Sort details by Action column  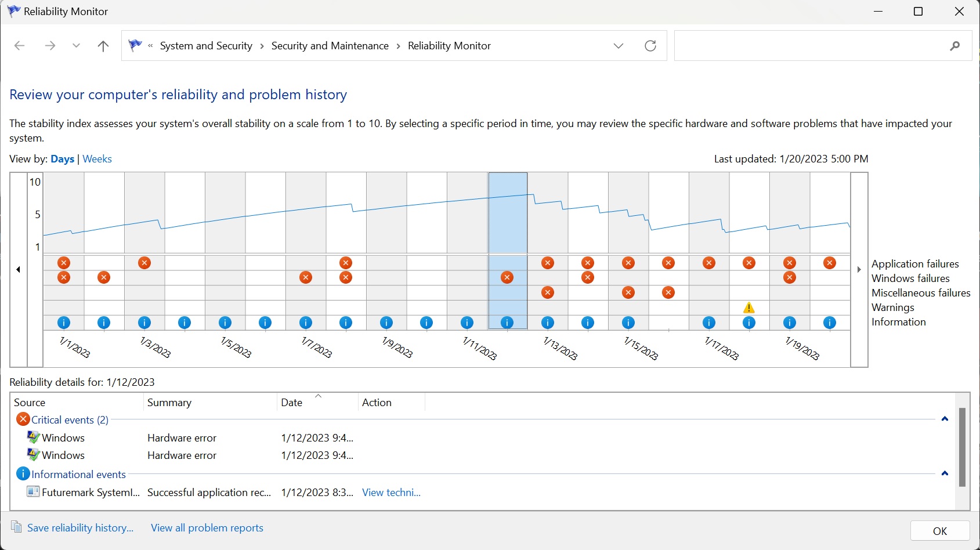(392, 403)
